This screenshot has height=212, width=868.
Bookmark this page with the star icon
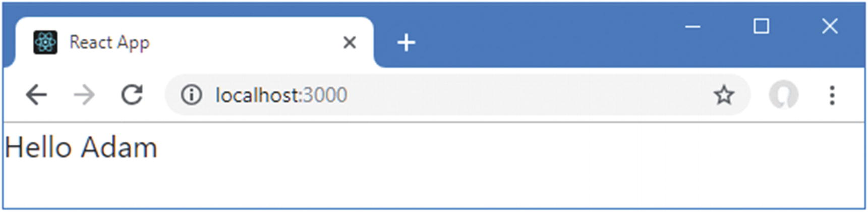point(724,95)
